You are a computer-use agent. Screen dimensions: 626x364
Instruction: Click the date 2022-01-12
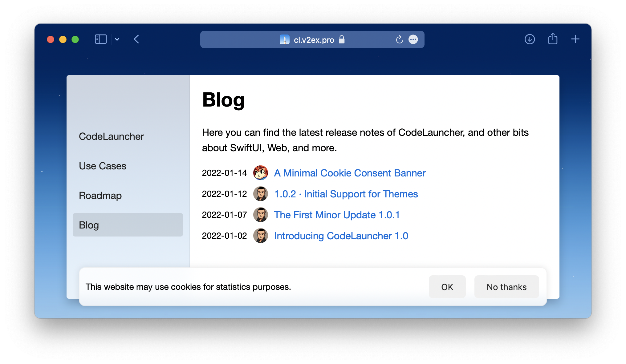[x=224, y=194]
